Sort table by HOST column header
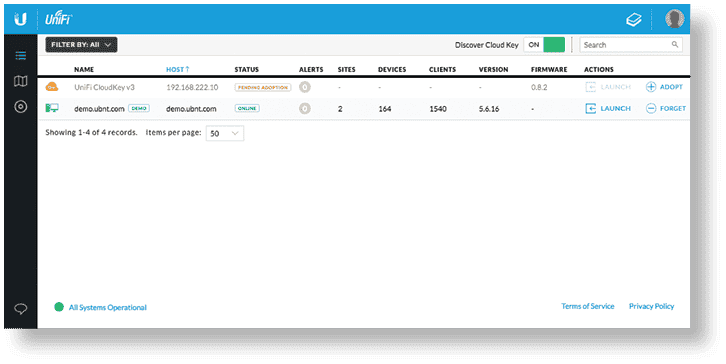 coord(177,69)
